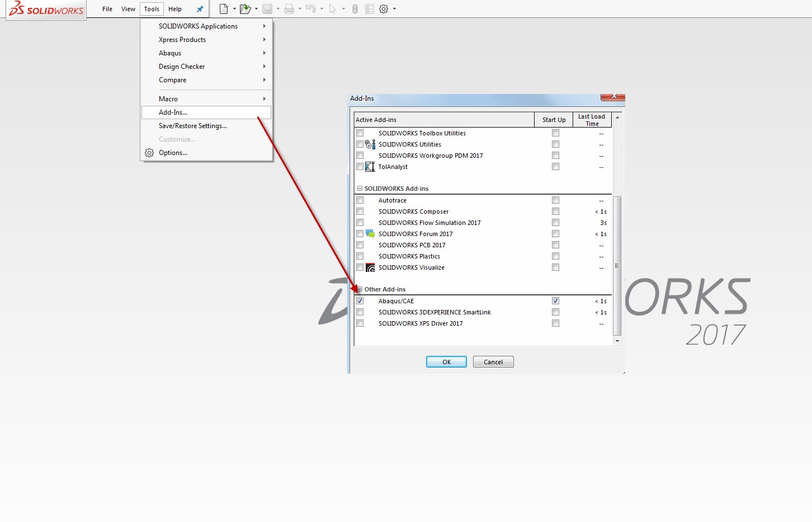Open the Tools menu
Viewport: 812px width, 522px height.
coord(151,8)
